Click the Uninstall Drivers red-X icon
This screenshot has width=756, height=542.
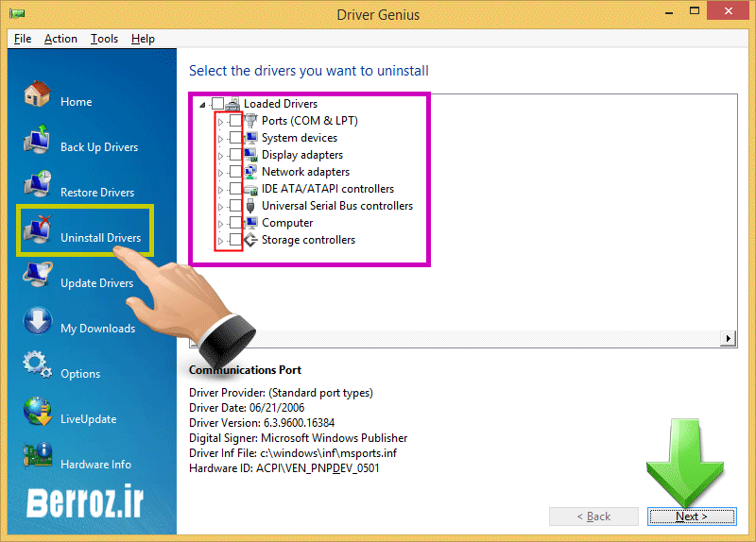(x=37, y=229)
